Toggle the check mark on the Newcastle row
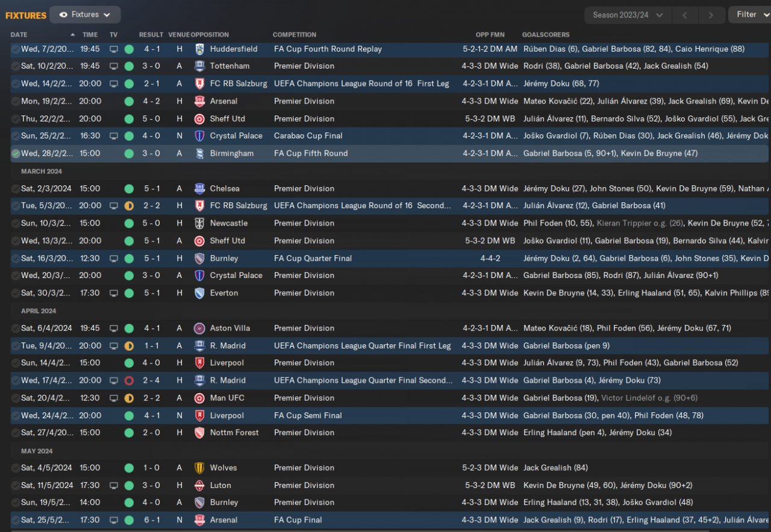Image resolution: width=771 pixels, height=532 pixels. (x=16, y=223)
